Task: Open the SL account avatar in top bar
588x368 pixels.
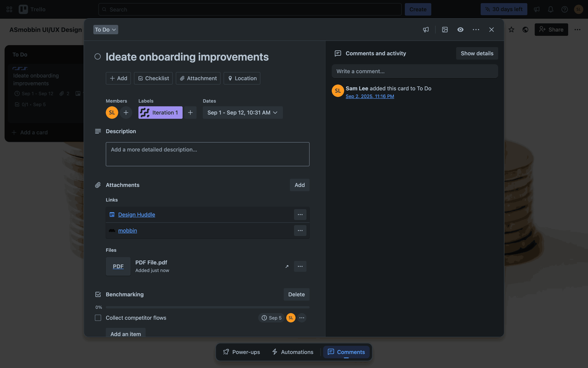Action: pos(578,10)
